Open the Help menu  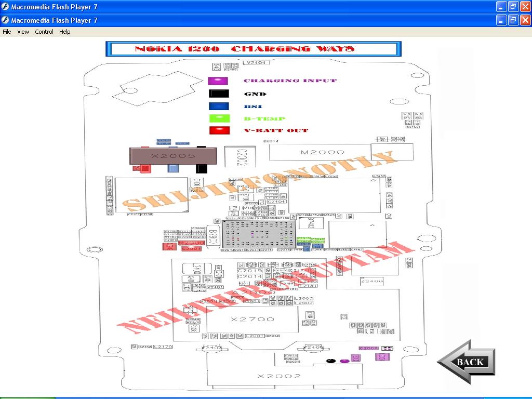click(65, 32)
